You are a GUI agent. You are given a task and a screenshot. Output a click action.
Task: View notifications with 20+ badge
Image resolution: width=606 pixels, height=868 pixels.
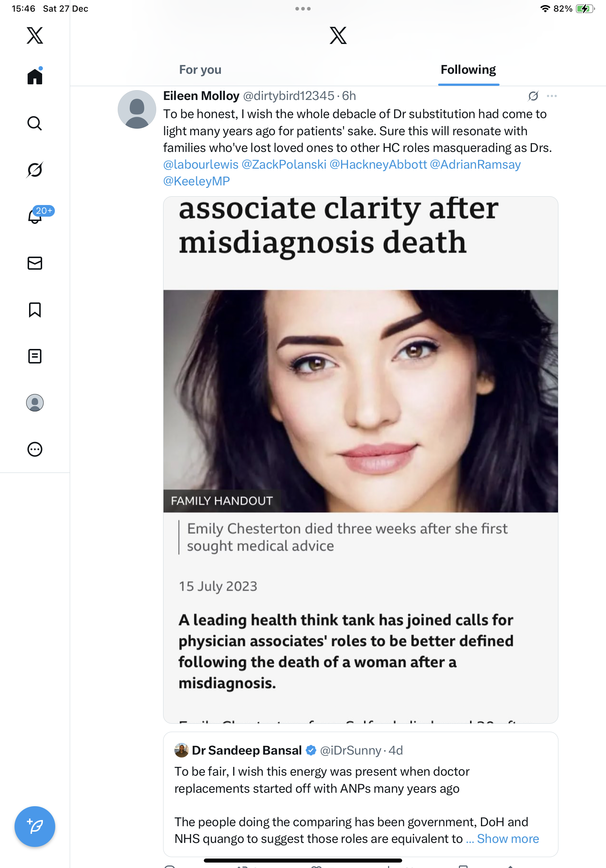point(36,216)
